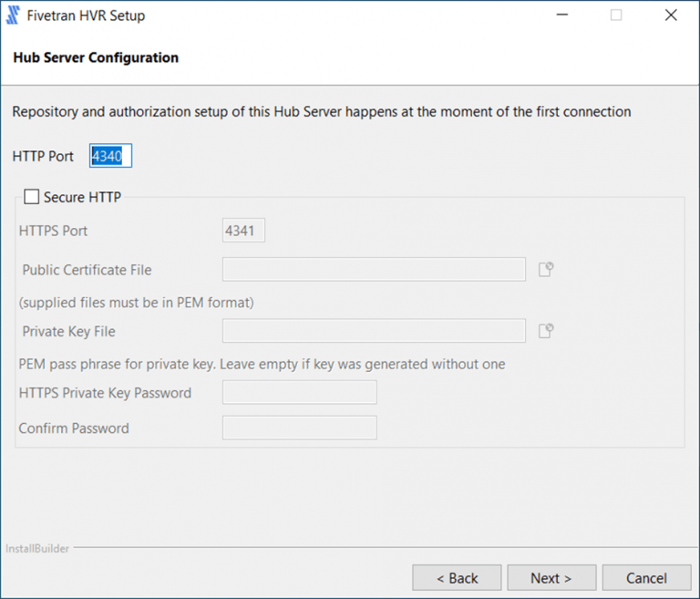Click the HTTPS Port field
This screenshot has height=599, width=700.
click(x=243, y=231)
